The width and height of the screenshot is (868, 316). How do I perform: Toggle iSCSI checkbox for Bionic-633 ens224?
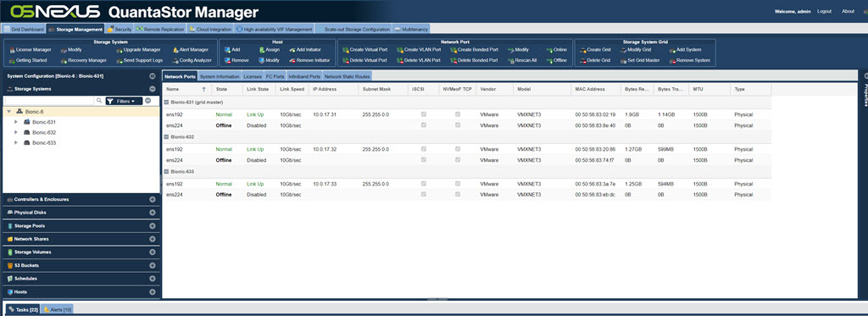(x=424, y=195)
